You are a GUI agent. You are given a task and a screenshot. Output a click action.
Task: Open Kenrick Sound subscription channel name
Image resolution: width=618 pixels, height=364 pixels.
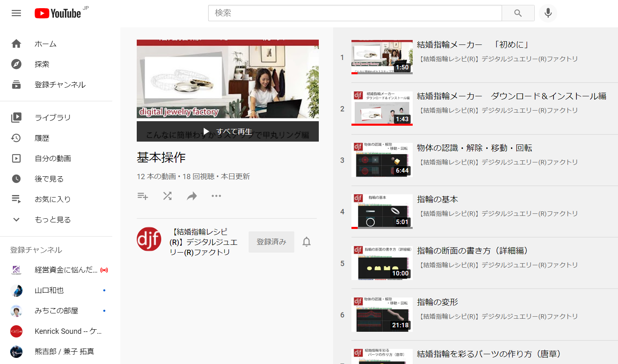[68, 331]
